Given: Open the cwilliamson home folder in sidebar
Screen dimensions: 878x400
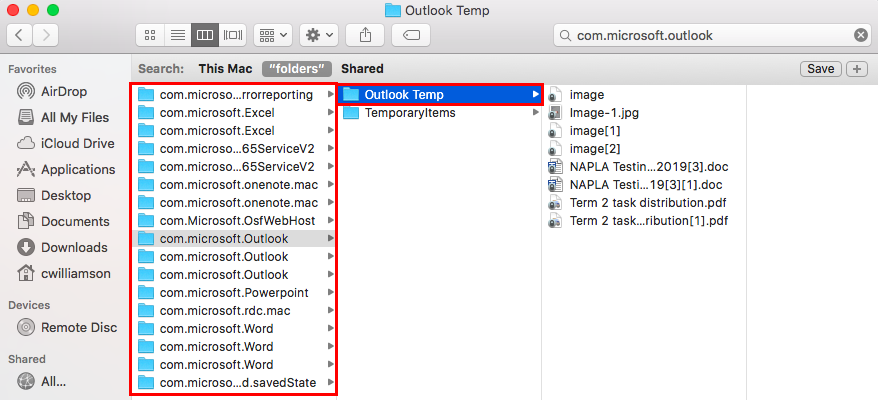Looking at the screenshot, I should click(x=64, y=273).
